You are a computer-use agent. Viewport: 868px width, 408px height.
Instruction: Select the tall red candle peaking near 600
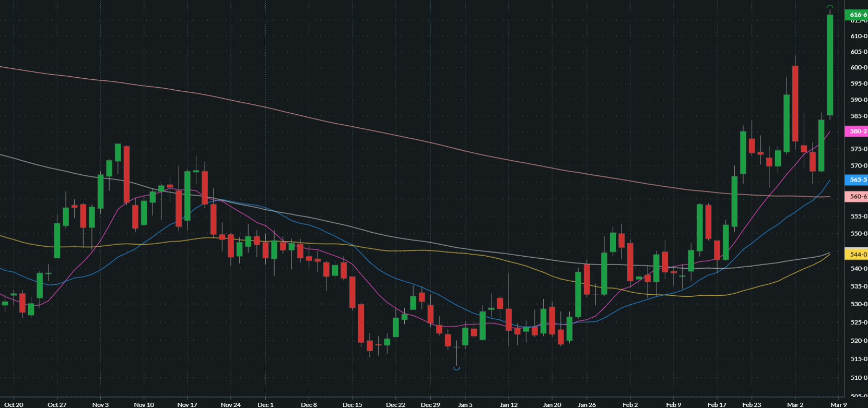coord(795,103)
